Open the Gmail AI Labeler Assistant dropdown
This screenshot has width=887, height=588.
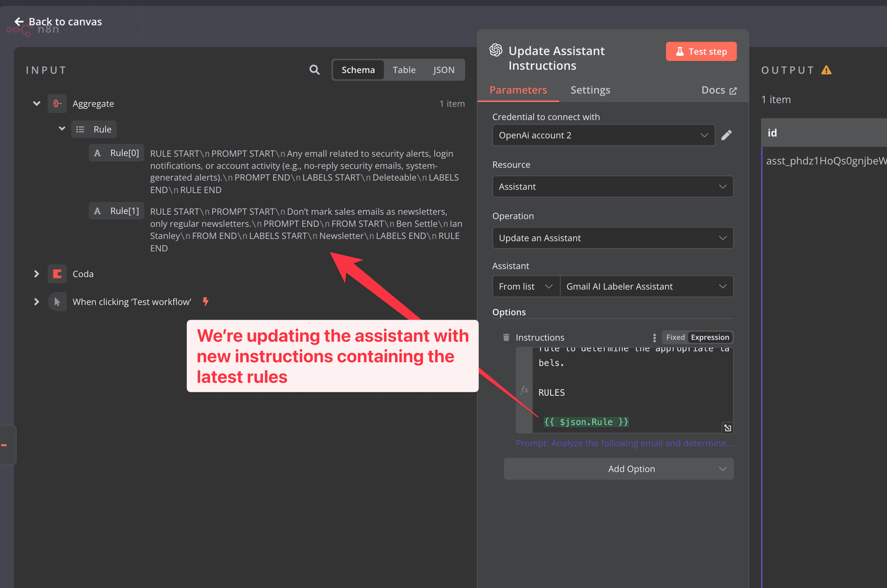(x=647, y=286)
